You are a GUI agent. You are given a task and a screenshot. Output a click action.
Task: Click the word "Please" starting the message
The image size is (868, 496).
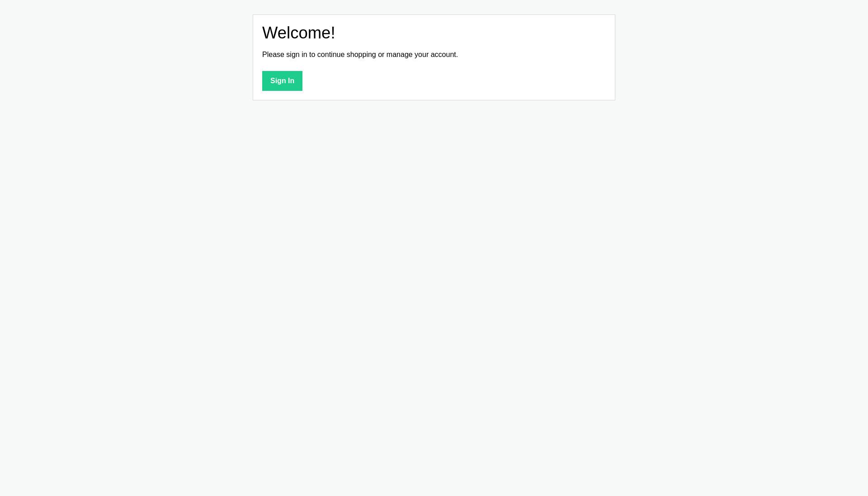click(273, 55)
